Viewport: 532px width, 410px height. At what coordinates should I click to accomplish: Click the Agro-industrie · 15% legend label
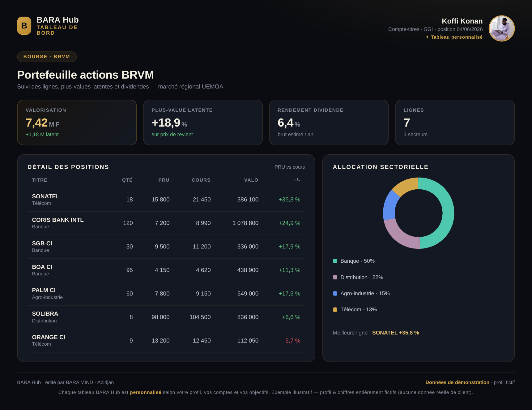tap(365, 293)
